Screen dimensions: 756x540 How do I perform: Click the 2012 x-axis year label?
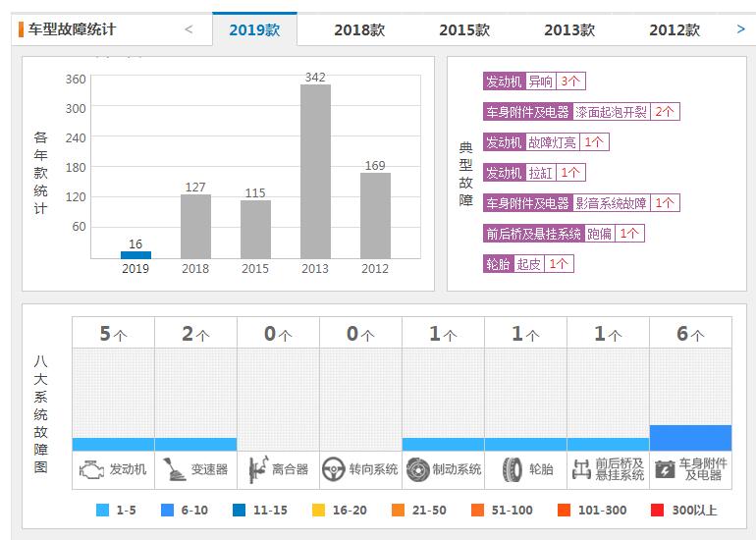pos(375,269)
